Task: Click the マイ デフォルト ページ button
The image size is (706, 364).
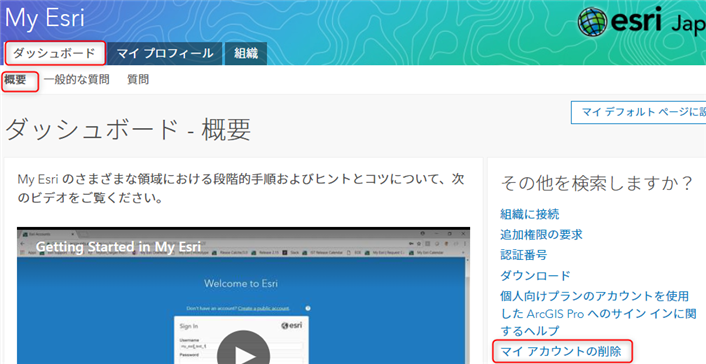Action: point(638,112)
